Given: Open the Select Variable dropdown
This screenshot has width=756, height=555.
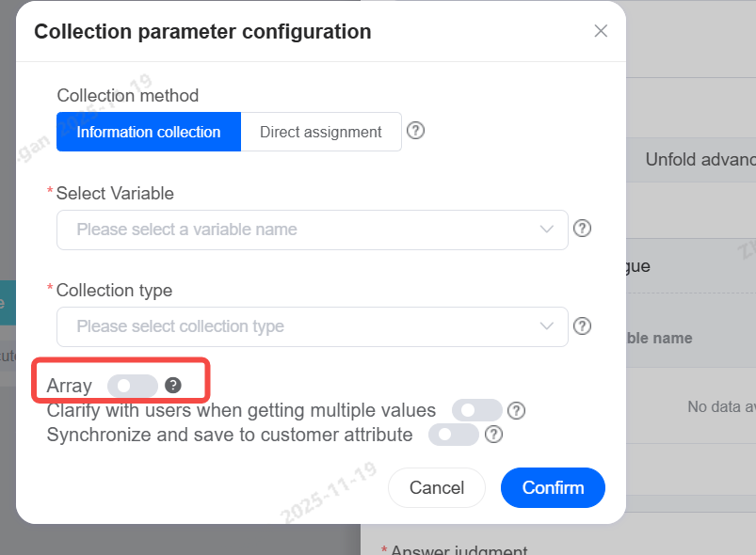Looking at the screenshot, I should pyautogui.click(x=301, y=230).
